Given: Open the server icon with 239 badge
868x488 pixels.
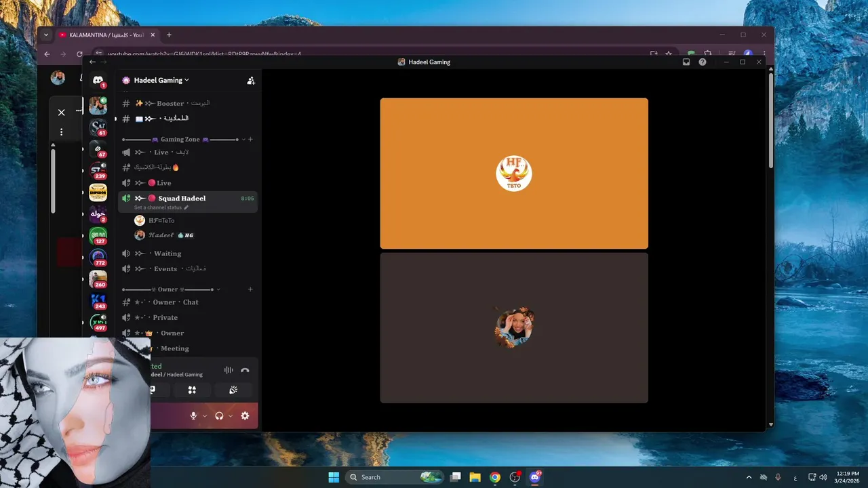Looking at the screenshot, I should pos(98,171).
